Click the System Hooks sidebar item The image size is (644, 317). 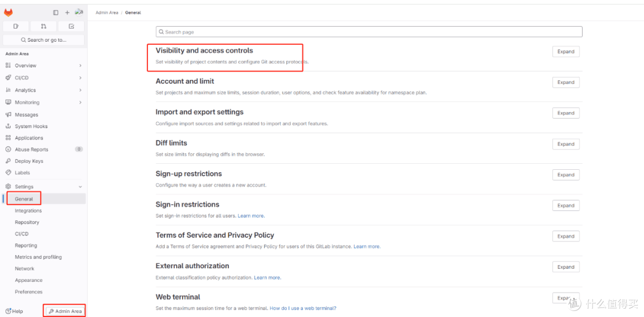[x=44, y=126]
